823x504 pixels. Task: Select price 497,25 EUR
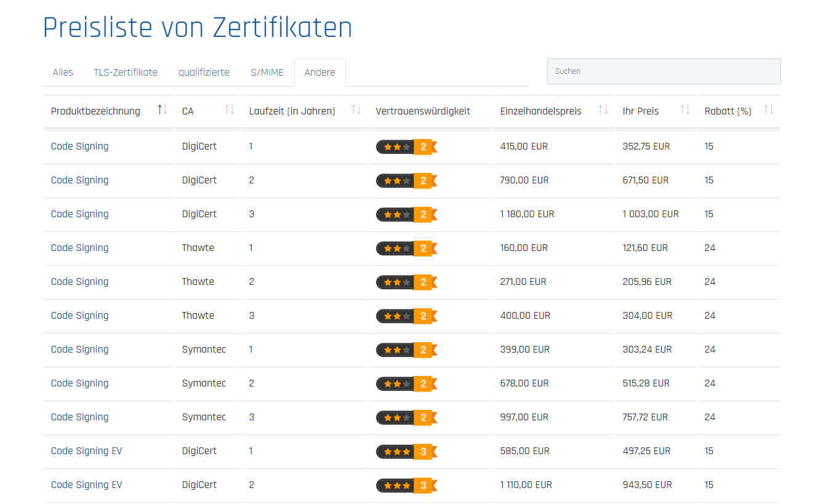646,451
